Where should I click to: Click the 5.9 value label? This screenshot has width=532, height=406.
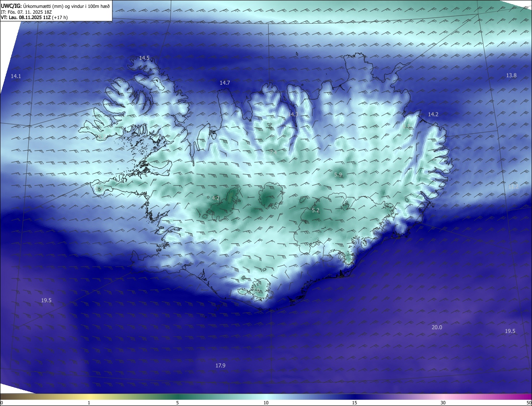[338, 175]
